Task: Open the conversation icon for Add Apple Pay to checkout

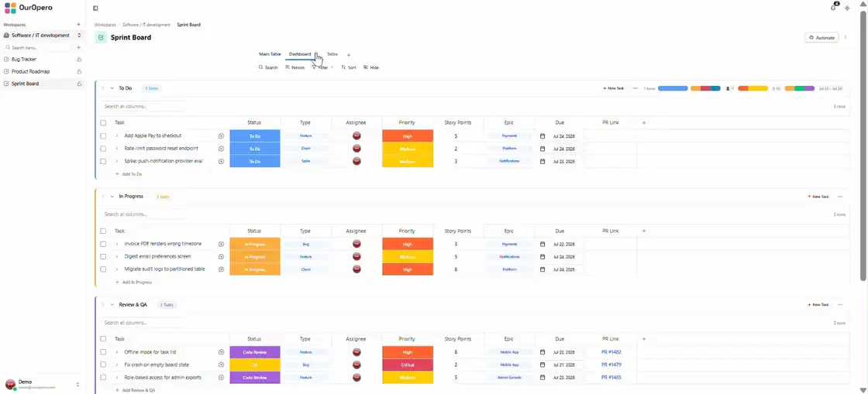Action: point(221,136)
